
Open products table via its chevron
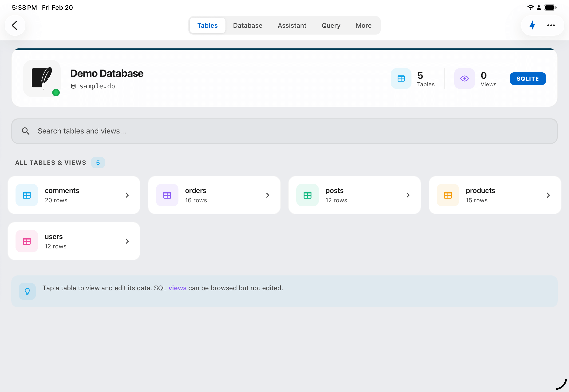(x=548, y=195)
